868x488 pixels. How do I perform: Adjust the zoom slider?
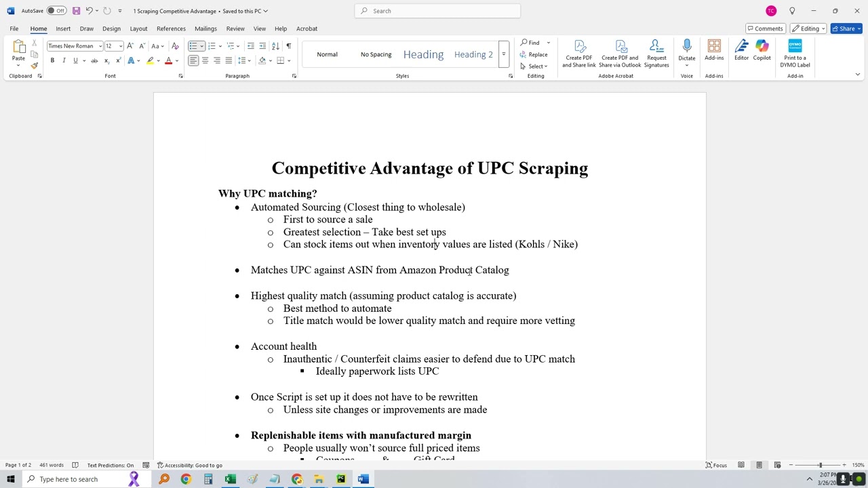[820, 465]
